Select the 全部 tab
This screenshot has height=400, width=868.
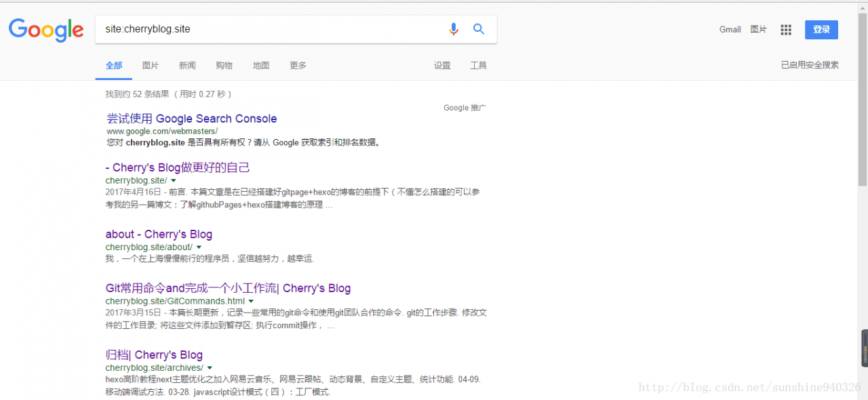click(x=114, y=66)
